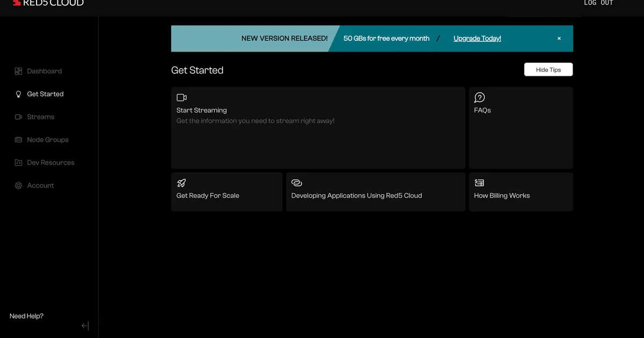Click the rocket icon on scale card
The width and height of the screenshot is (644, 338).
tap(181, 183)
